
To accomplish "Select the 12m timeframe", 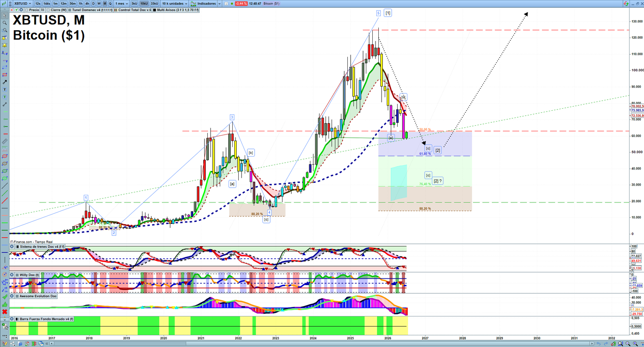I will click(x=64, y=4).
